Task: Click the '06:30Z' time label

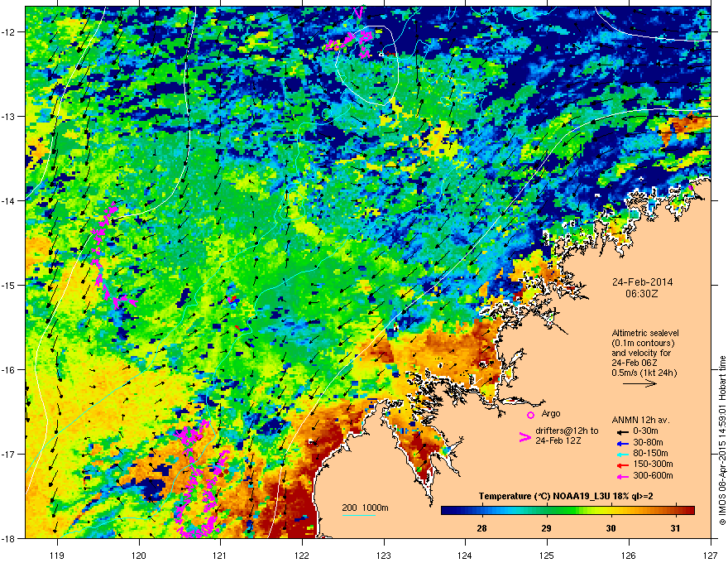Action: 642,294
